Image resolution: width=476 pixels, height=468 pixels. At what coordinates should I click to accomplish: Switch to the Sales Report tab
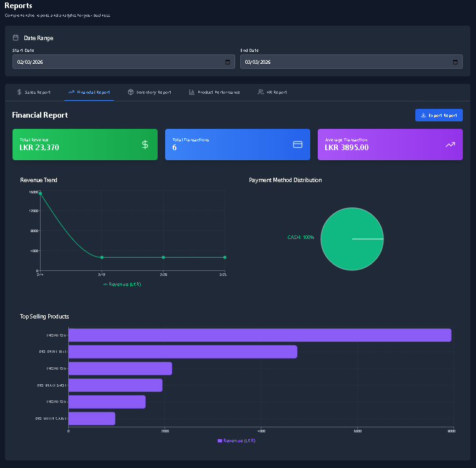point(34,93)
